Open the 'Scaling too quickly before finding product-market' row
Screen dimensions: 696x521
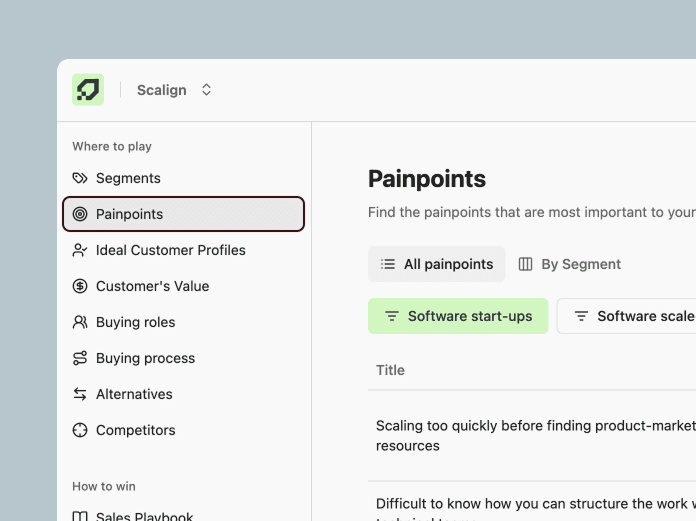tap(532, 435)
